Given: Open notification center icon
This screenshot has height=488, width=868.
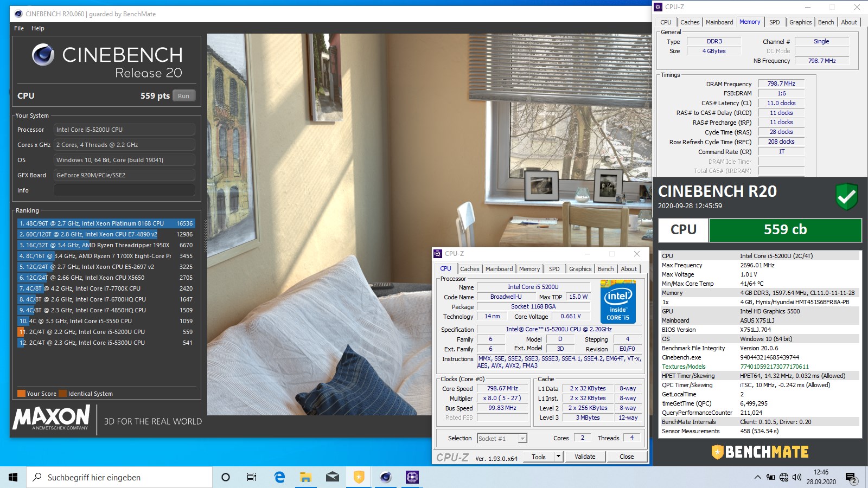Looking at the screenshot, I should pyautogui.click(x=851, y=478).
